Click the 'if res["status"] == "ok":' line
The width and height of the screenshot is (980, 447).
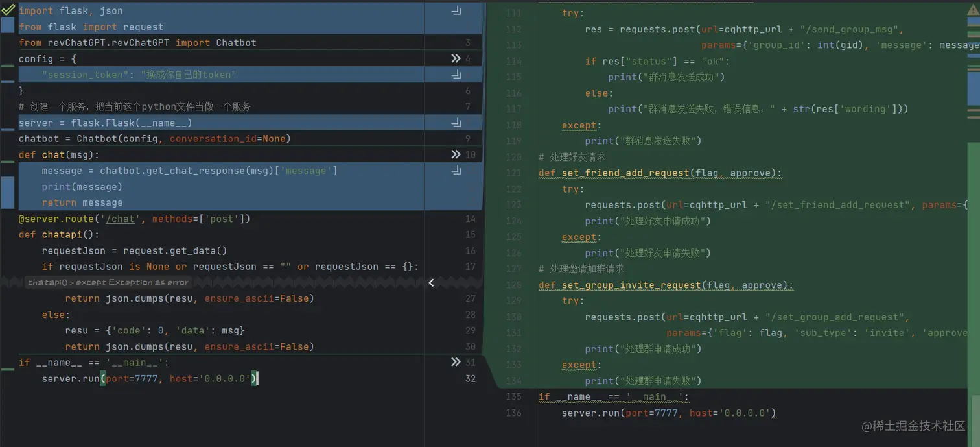[x=657, y=61]
